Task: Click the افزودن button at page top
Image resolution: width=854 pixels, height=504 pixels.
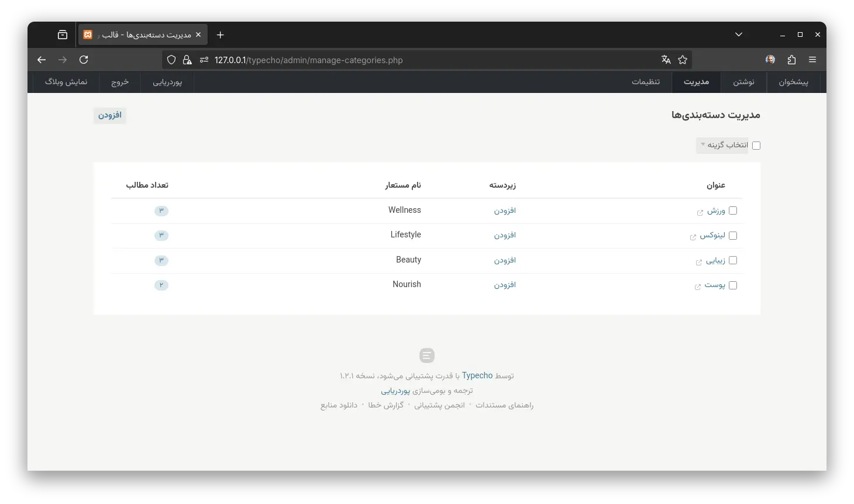Action: 109,115
